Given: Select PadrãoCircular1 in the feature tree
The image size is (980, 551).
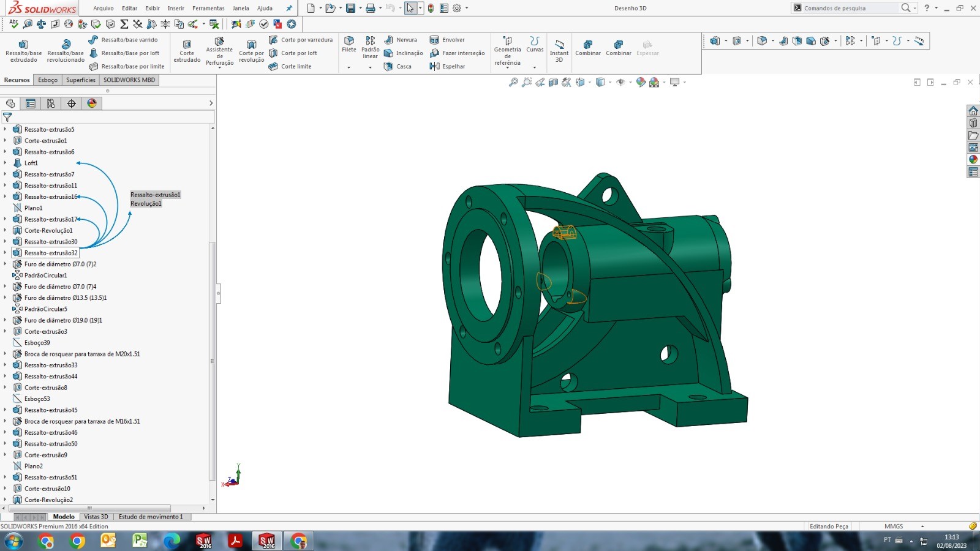Looking at the screenshot, I should pos(45,275).
